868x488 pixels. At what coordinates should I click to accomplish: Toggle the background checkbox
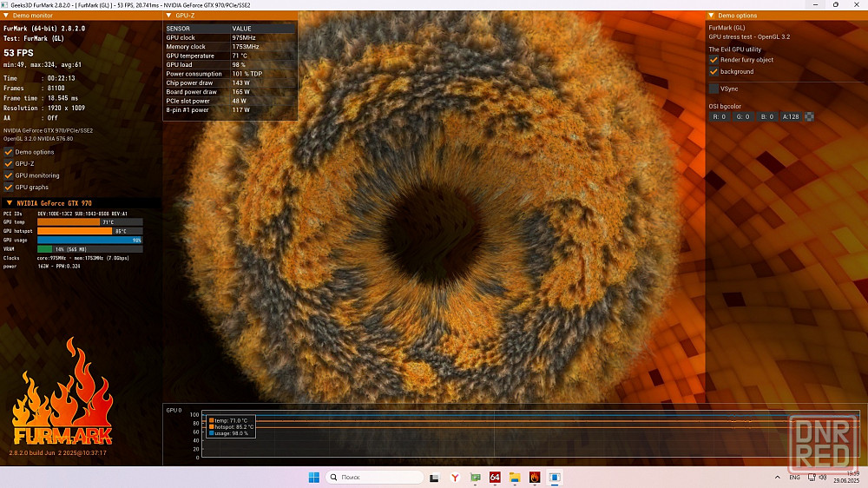(713, 71)
